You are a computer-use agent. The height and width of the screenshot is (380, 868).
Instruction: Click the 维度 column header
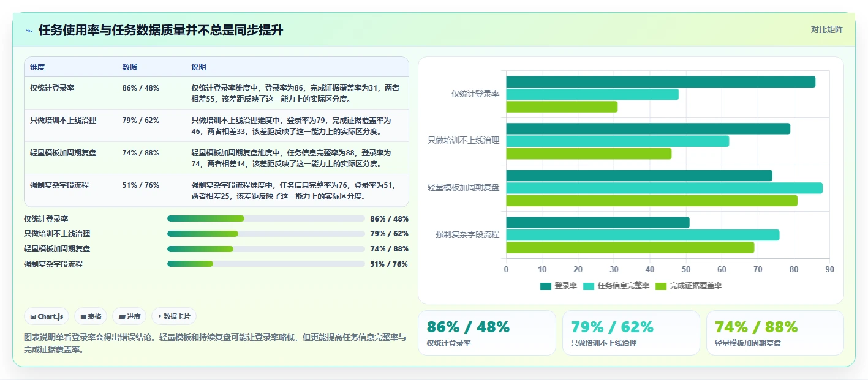pyautogui.click(x=37, y=67)
